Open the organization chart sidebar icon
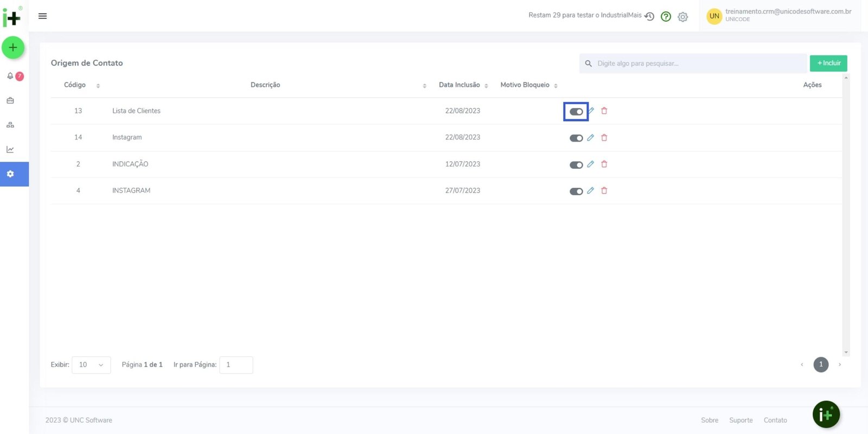868x434 pixels. click(10, 125)
